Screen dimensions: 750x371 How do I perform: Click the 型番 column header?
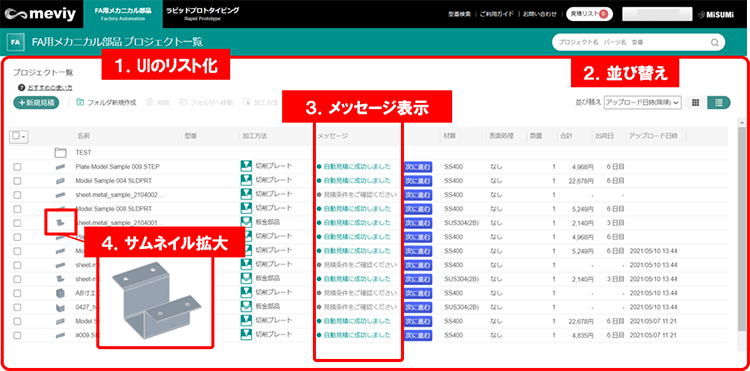(x=190, y=136)
